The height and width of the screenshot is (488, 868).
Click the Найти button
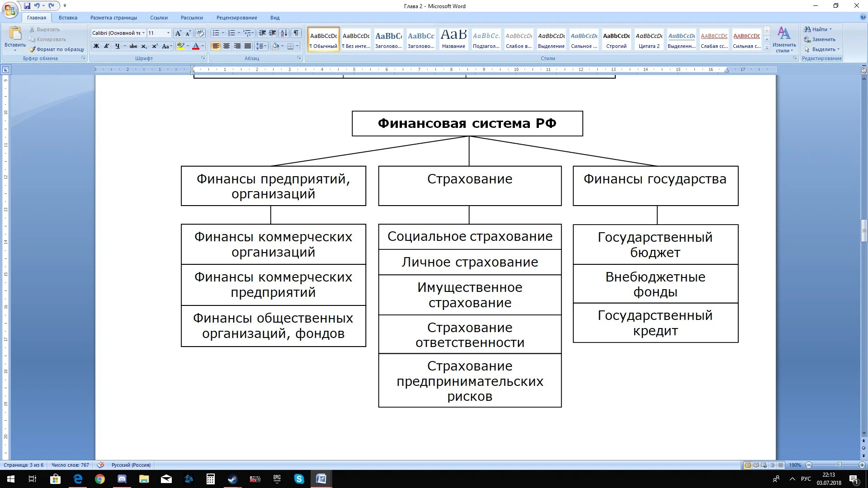tap(818, 29)
